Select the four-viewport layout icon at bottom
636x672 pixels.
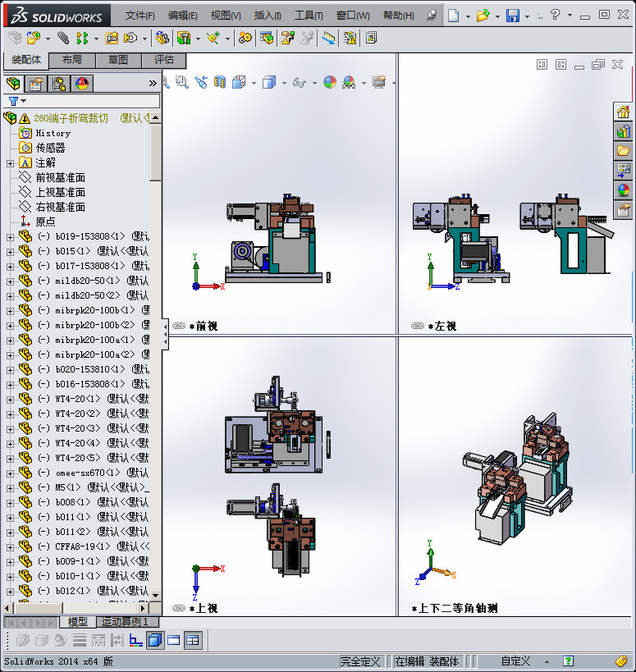[193, 640]
